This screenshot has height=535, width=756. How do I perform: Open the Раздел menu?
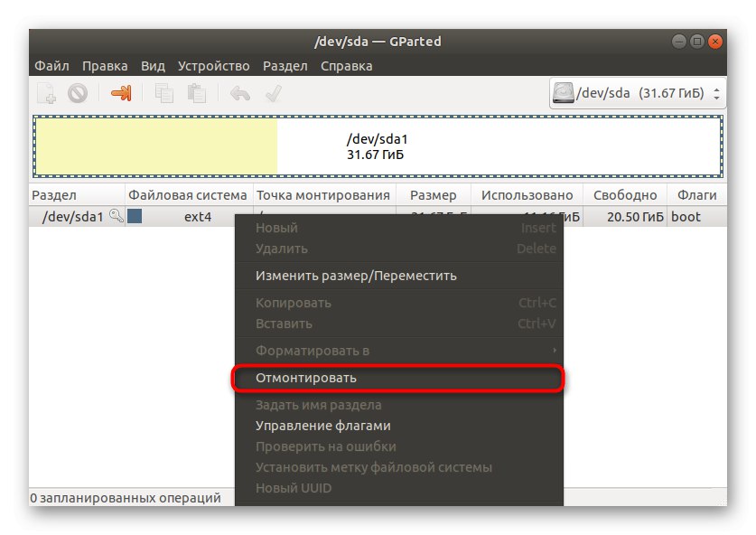pos(285,66)
